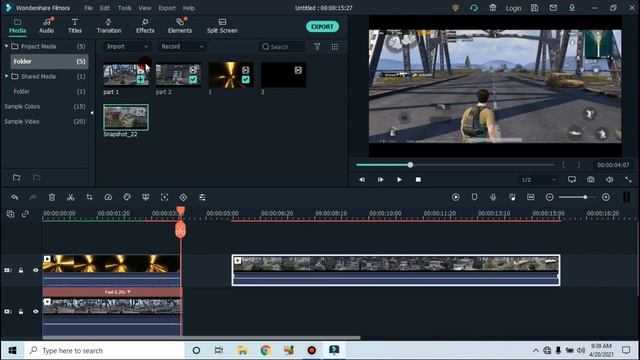Viewport: 640px width, 360px height.
Task: Open the Split Screen tab
Action: pyautogui.click(x=222, y=26)
